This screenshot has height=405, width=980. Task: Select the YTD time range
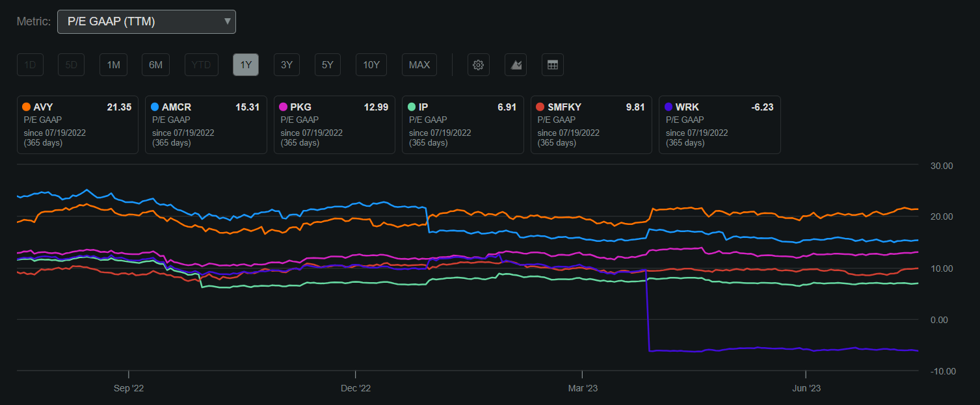201,65
